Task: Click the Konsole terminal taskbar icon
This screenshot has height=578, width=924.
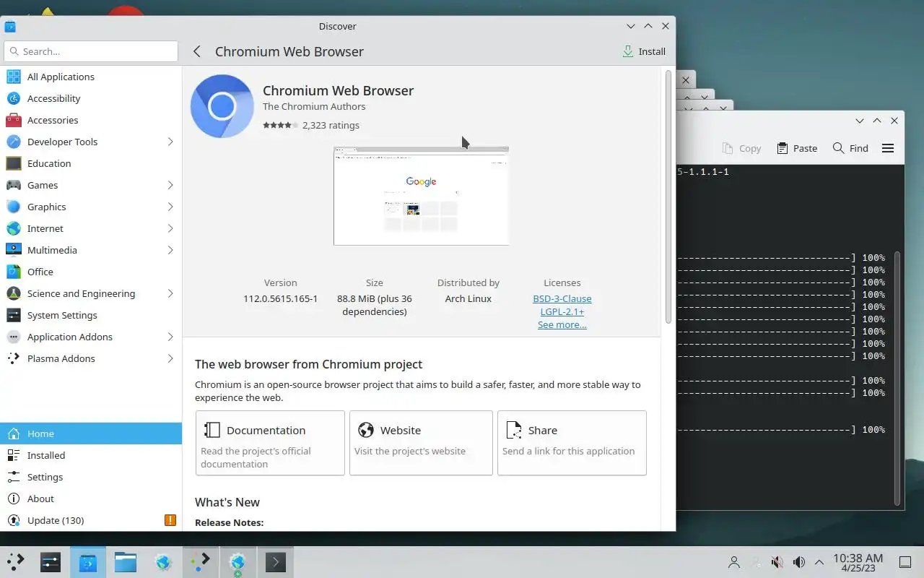Action: (x=276, y=561)
